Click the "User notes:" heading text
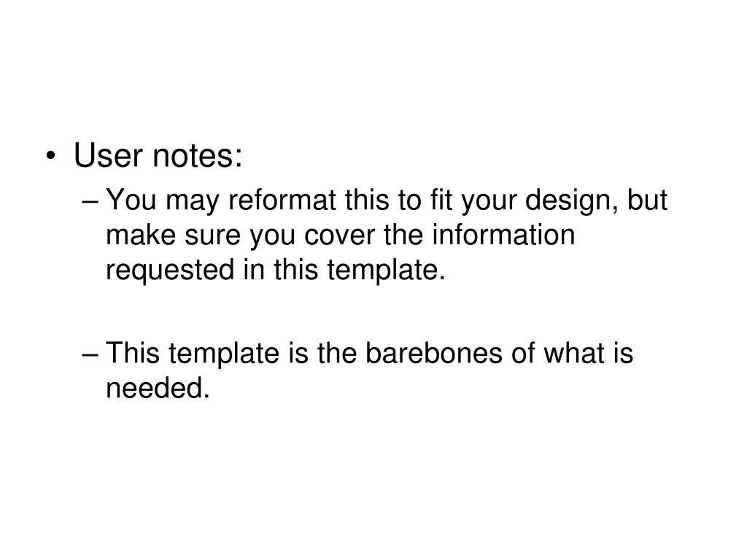This screenshot has width=747, height=560. point(158,155)
